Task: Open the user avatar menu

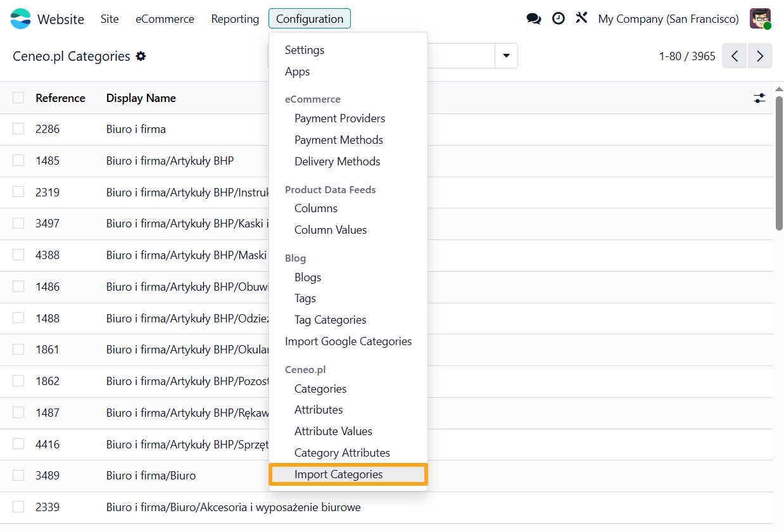Action: click(x=760, y=19)
